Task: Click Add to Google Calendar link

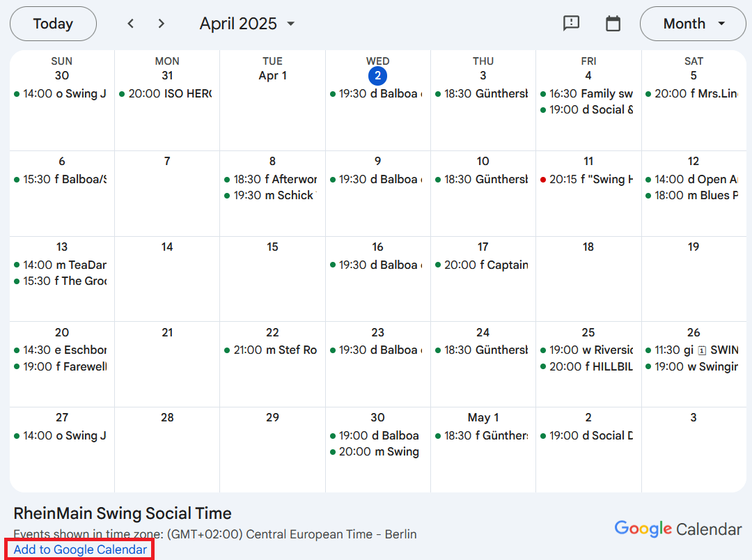Action: (80, 550)
